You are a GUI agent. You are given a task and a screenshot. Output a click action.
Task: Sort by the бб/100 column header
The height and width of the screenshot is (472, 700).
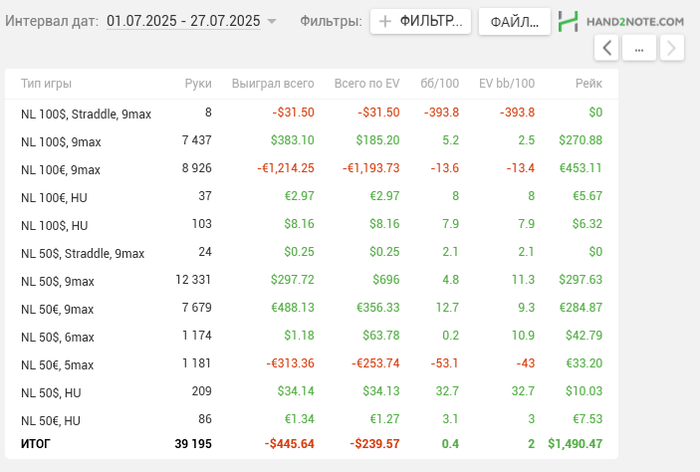tap(440, 84)
